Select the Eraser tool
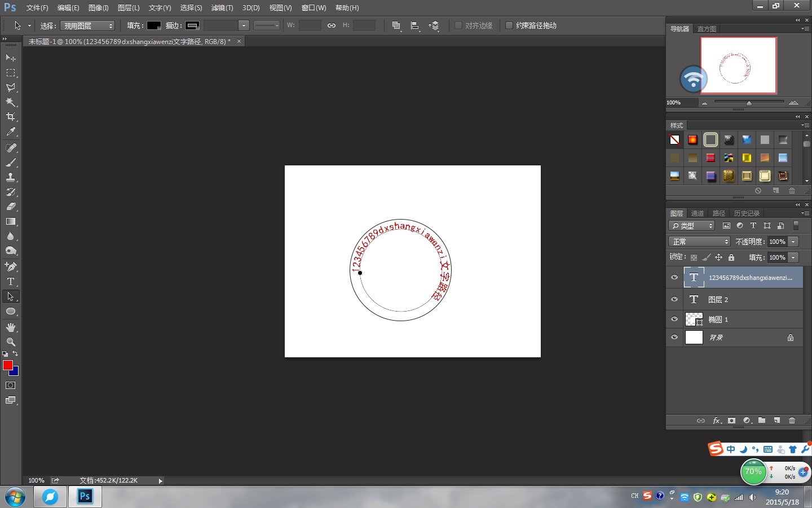This screenshot has width=812, height=508. [x=11, y=207]
